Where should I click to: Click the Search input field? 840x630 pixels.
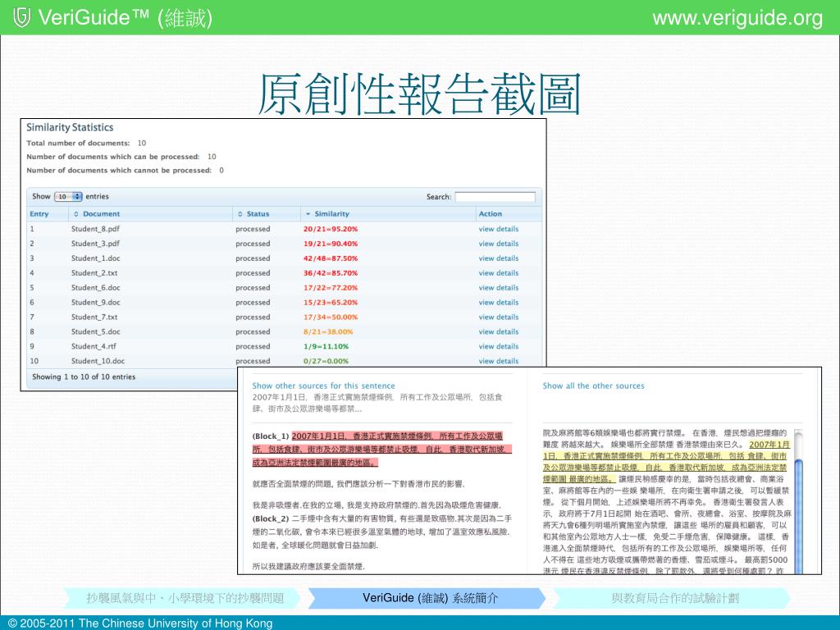495,197
